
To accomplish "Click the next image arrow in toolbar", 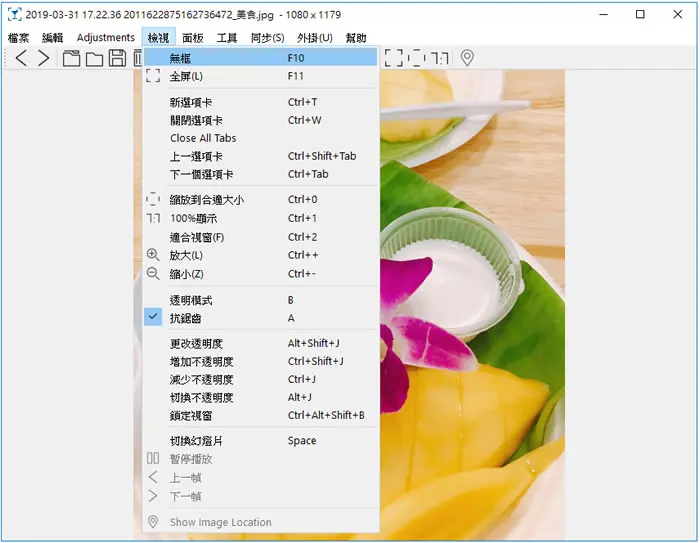I will pos(43,58).
